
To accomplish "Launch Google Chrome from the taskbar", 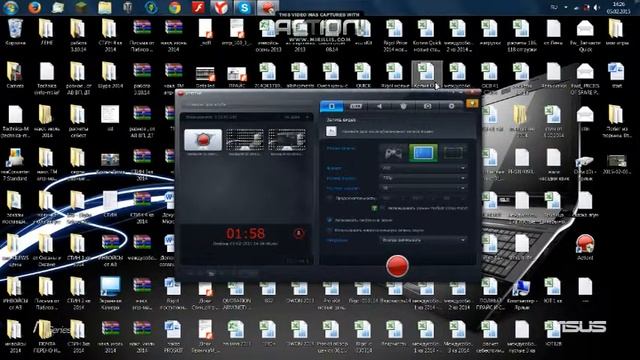I will point(175,7).
